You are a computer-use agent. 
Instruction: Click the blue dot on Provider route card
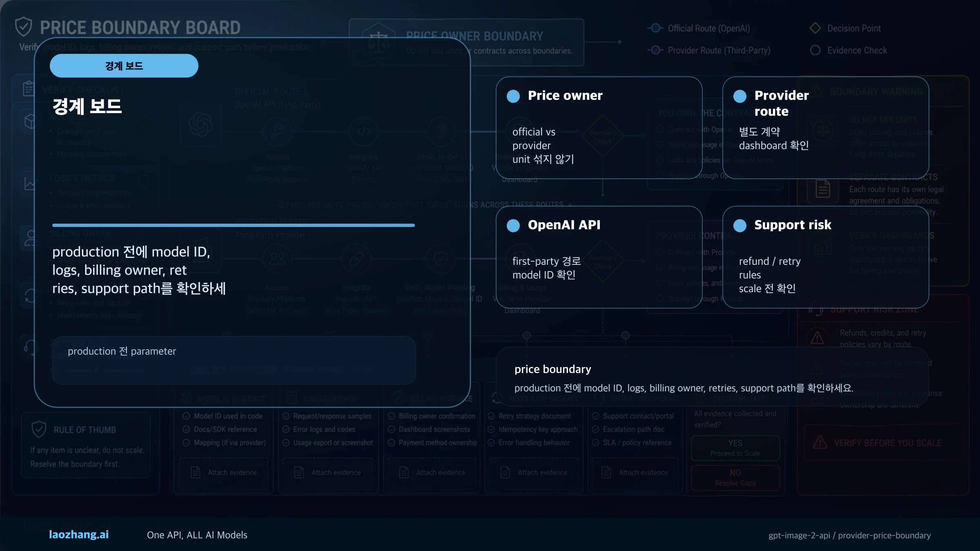click(x=740, y=96)
